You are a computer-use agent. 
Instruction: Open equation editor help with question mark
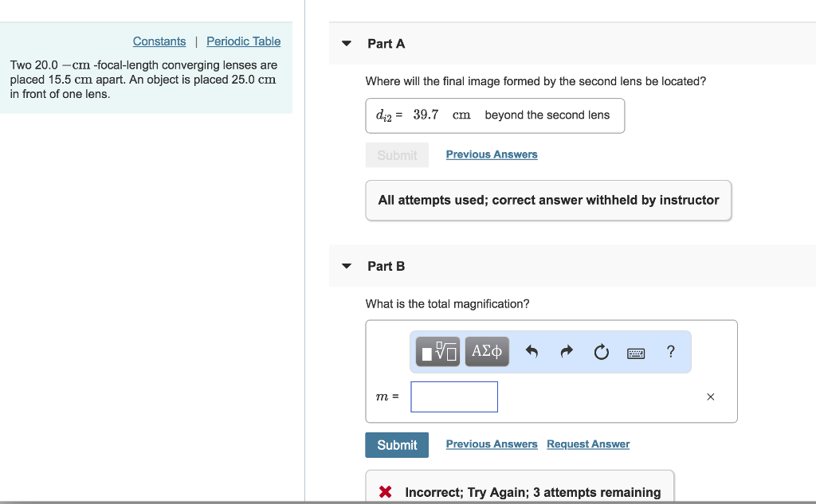[x=670, y=351]
